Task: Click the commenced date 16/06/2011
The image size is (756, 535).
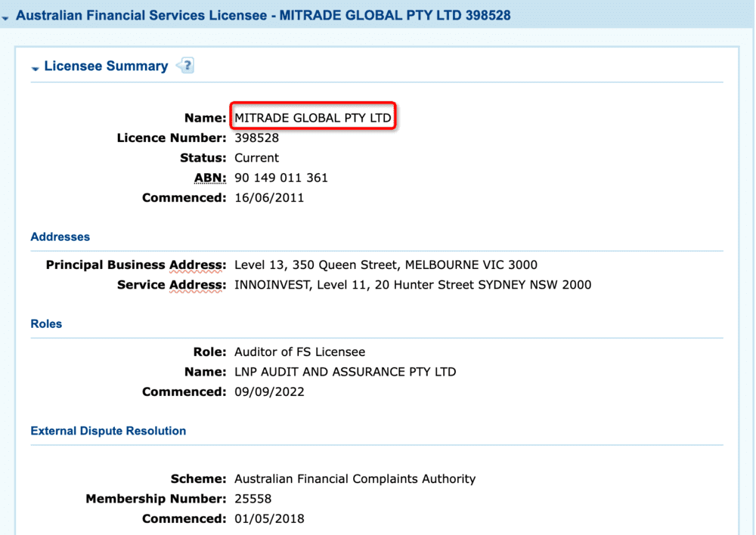Action: tap(269, 198)
